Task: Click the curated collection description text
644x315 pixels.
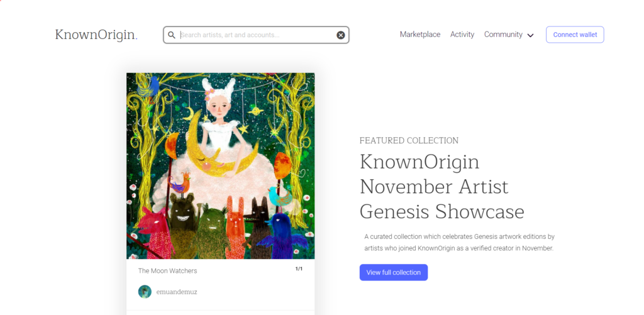Action: [459, 242]
